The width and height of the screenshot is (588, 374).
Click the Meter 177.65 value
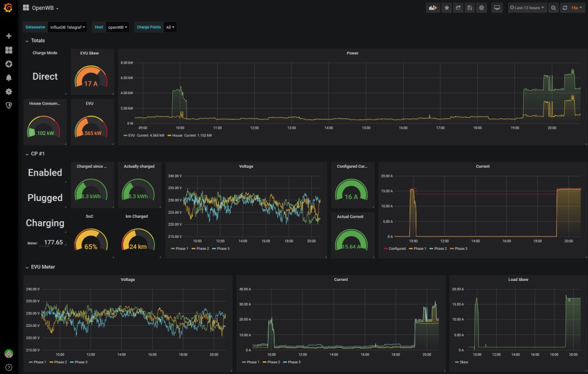pos(53,242)
